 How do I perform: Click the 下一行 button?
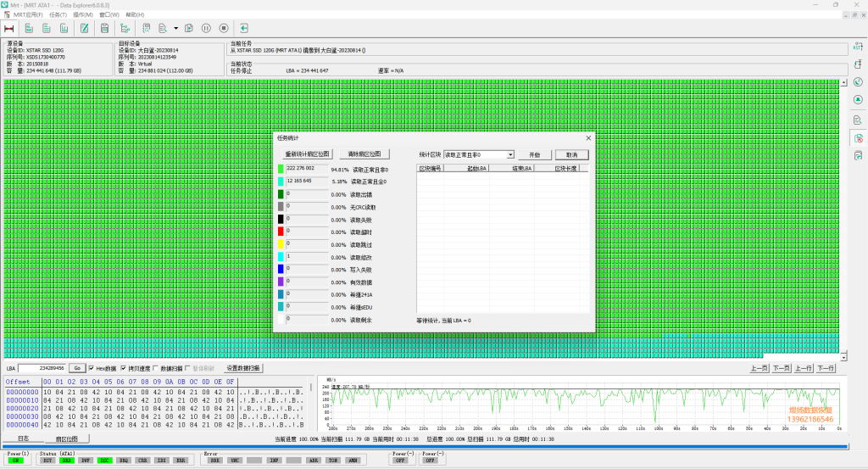click(826, 368)
